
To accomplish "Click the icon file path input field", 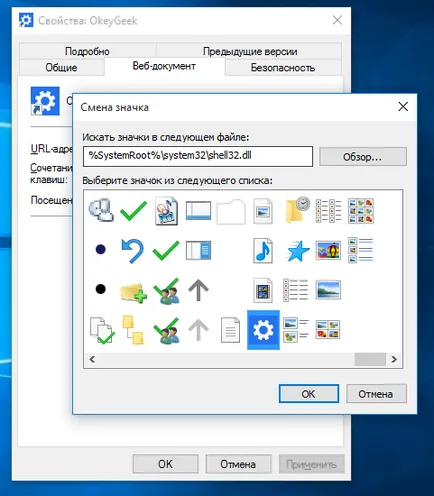I will click(x=198, y=156).
